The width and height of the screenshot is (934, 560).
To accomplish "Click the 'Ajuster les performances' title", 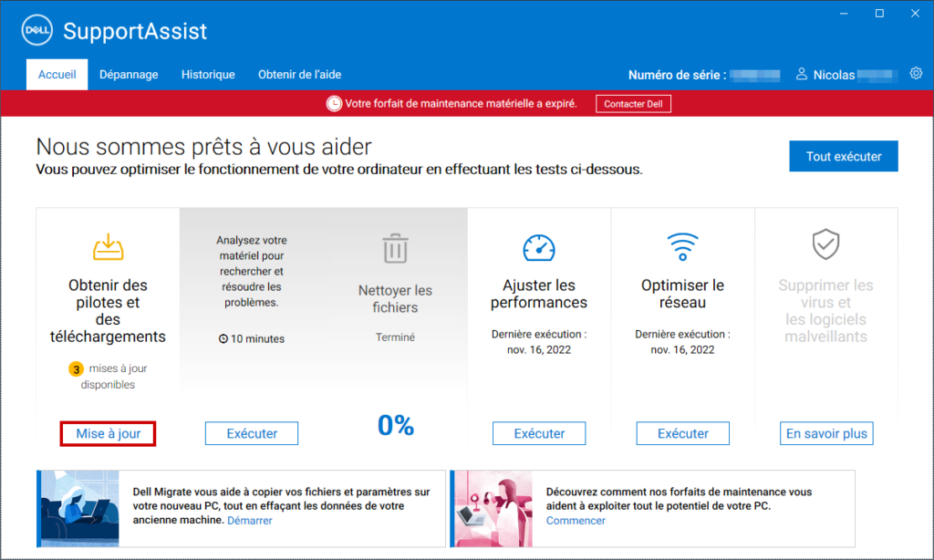I will 539,294.
